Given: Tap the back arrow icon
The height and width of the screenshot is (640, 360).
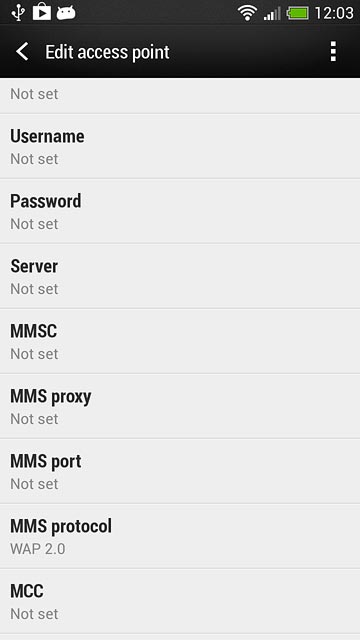Looking at the screenshot, I should click(x=22, y=52).
